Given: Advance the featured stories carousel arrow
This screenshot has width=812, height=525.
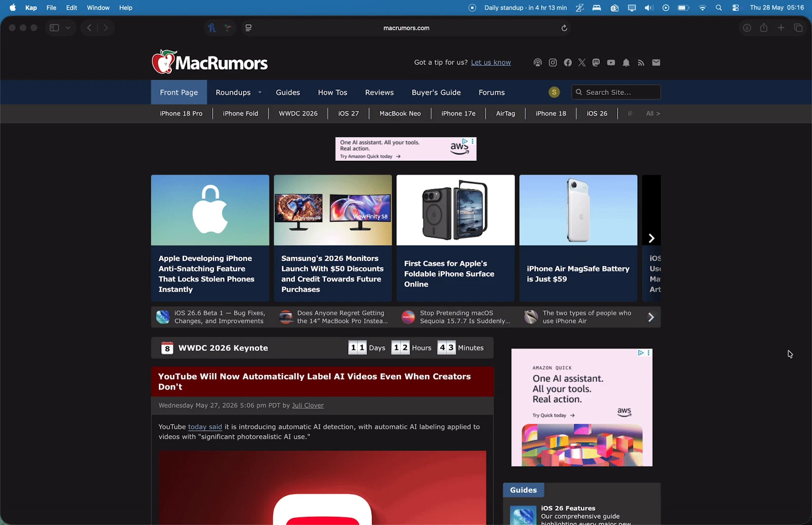Looking at the screenshot, I should pyautogui.click(x=652, y=238).
